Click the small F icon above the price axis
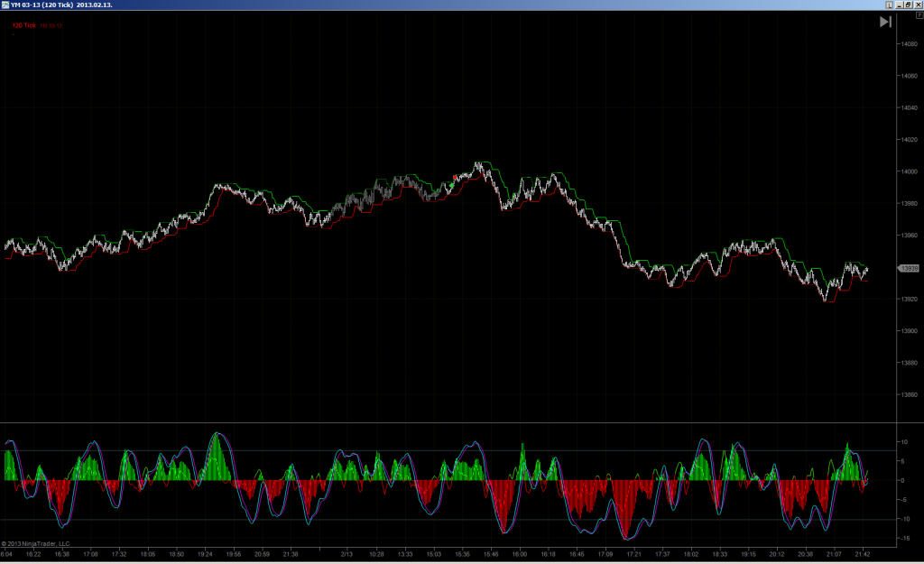Image resolution: width=924 pixels, height=564 pixels. tap(919, 15)
